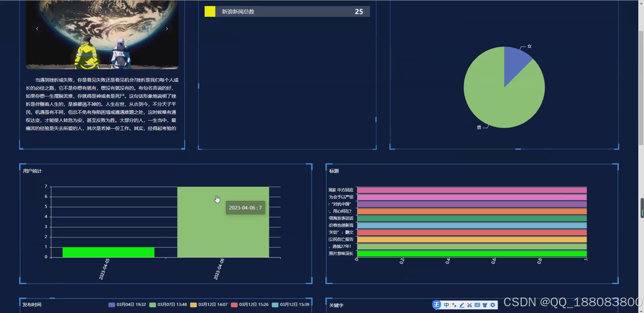Click the IME logo bubble icon
This screenshot has width=644, height=313.
tap(436, 305)
